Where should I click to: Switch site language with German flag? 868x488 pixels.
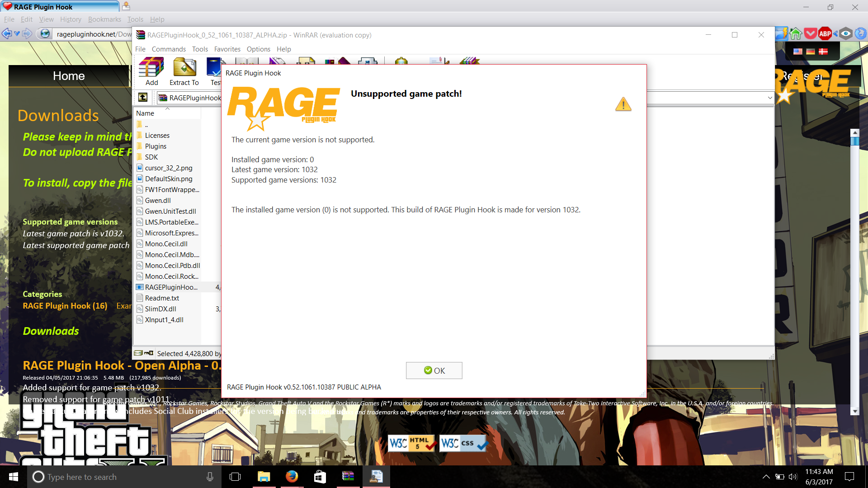(811, 52)
